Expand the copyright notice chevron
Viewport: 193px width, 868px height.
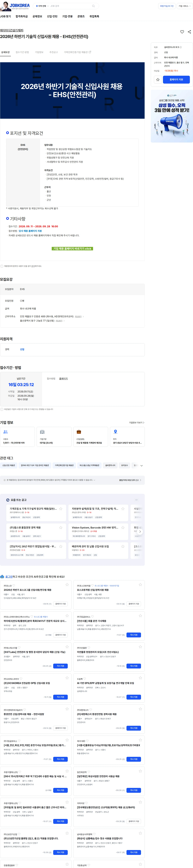tap(94, 480)
